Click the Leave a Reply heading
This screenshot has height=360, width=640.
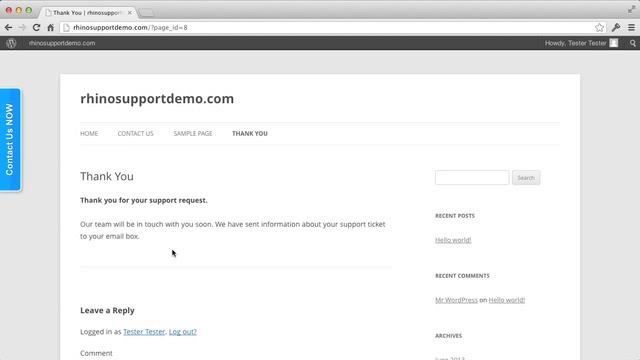[x=107, y=311]
